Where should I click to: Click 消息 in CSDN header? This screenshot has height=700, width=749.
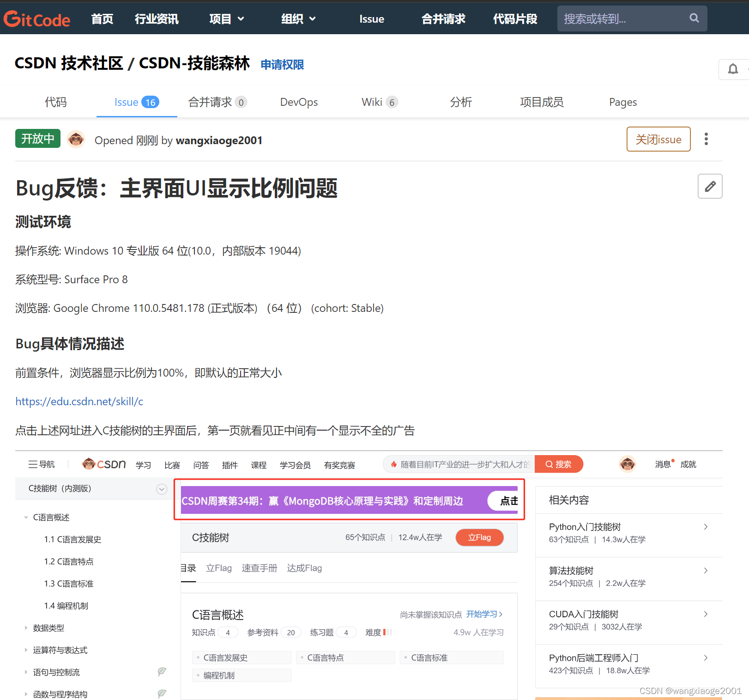pos(663,464)
